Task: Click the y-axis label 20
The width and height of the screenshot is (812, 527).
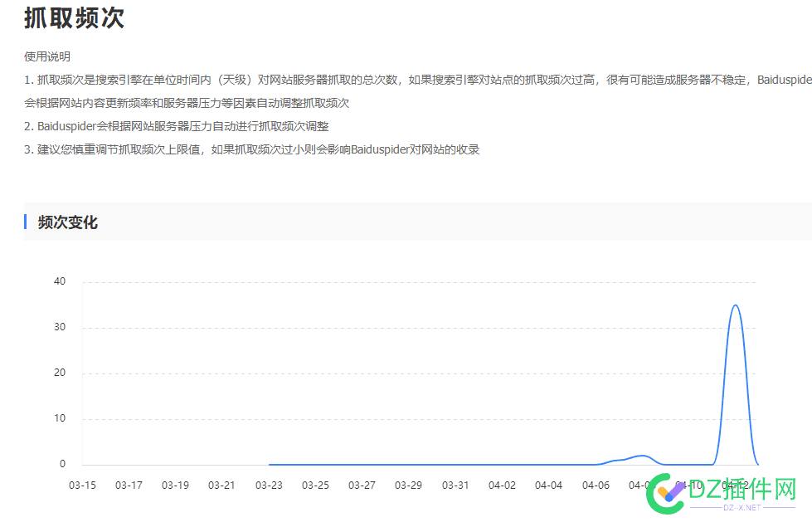Action: [x=60, y=373]
